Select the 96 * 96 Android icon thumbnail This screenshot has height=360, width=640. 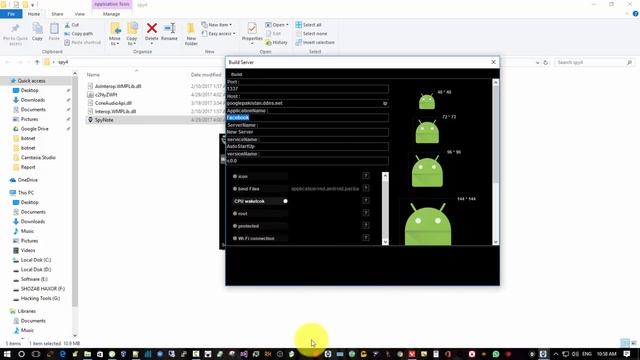427,171
